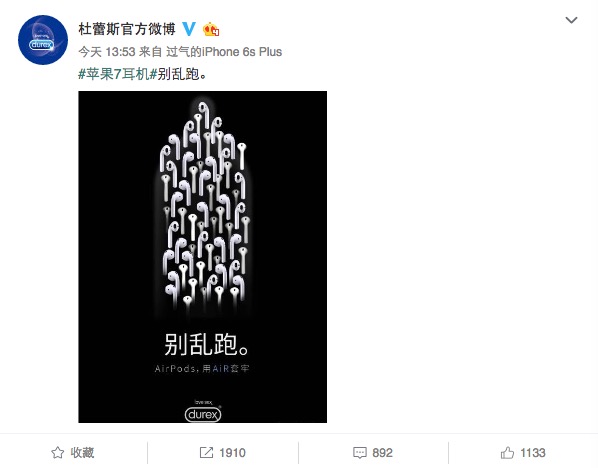The image size is (598, 468).
Task: Open the 今天 13:53 timestamp link
Action: click(107, 51)
